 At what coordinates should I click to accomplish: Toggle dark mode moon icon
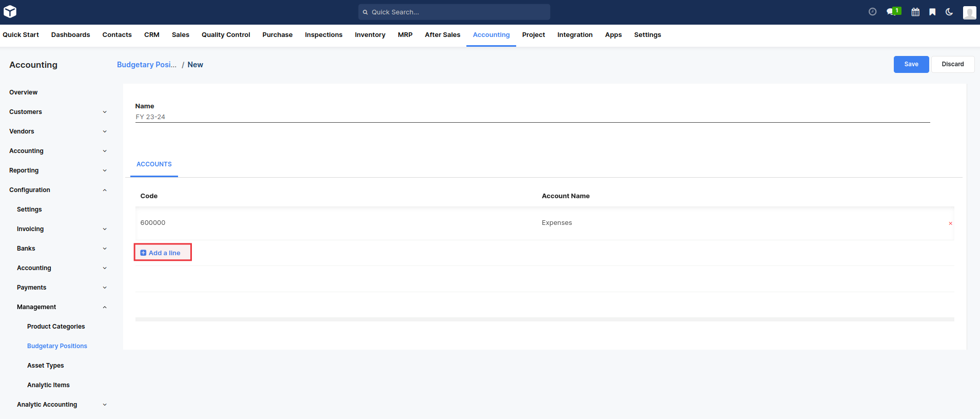(x=949, y=12)
